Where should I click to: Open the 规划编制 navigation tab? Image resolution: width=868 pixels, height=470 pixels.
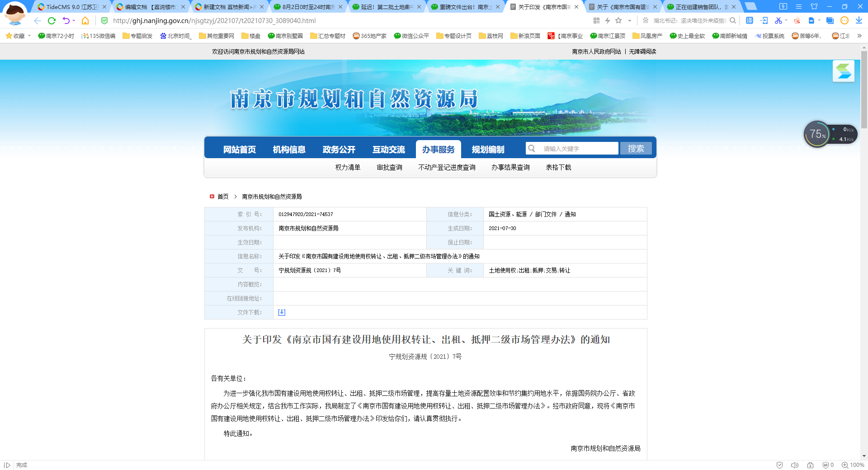pos(488,150)
